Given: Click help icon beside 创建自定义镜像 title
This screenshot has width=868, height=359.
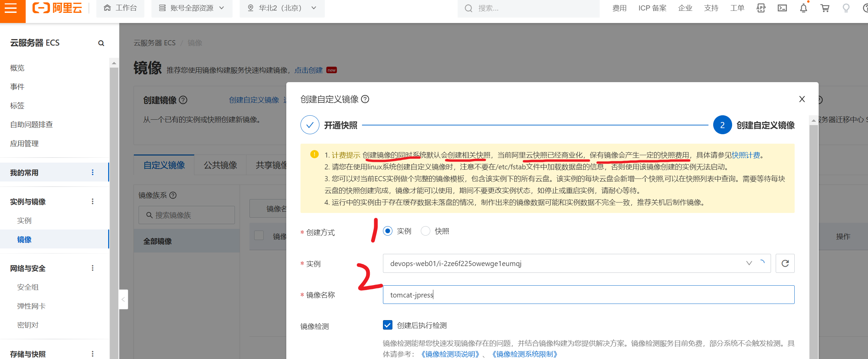Looking at the screenshot, I should click(365, 99).
